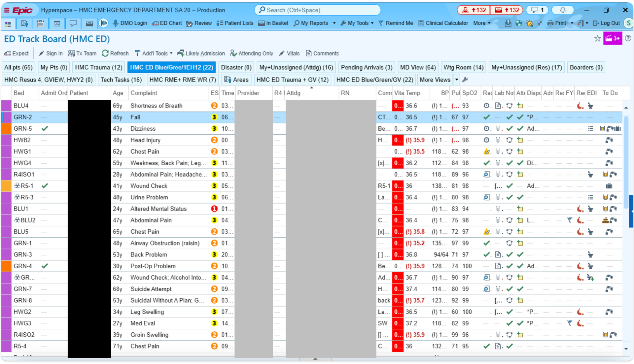Screen dimensions: 634x364
Task: Open the user profile avatar S
Action: [628, 23]
